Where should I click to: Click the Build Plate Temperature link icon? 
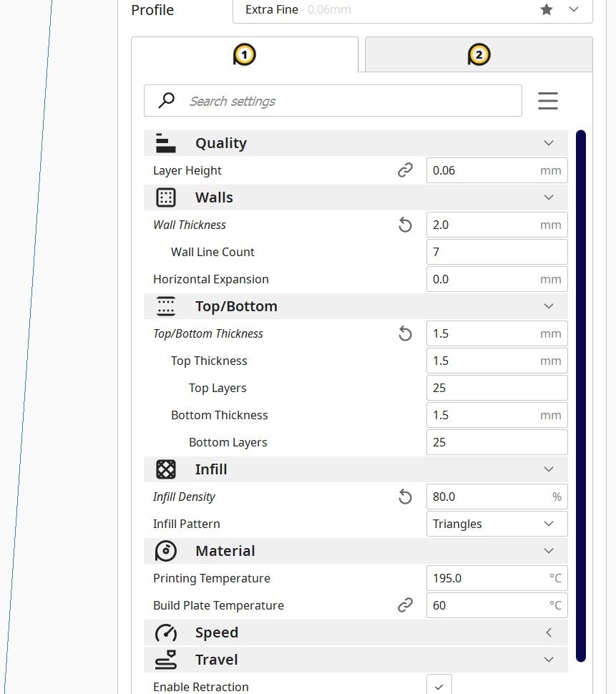pyautogui.click(x=405, y=605)
